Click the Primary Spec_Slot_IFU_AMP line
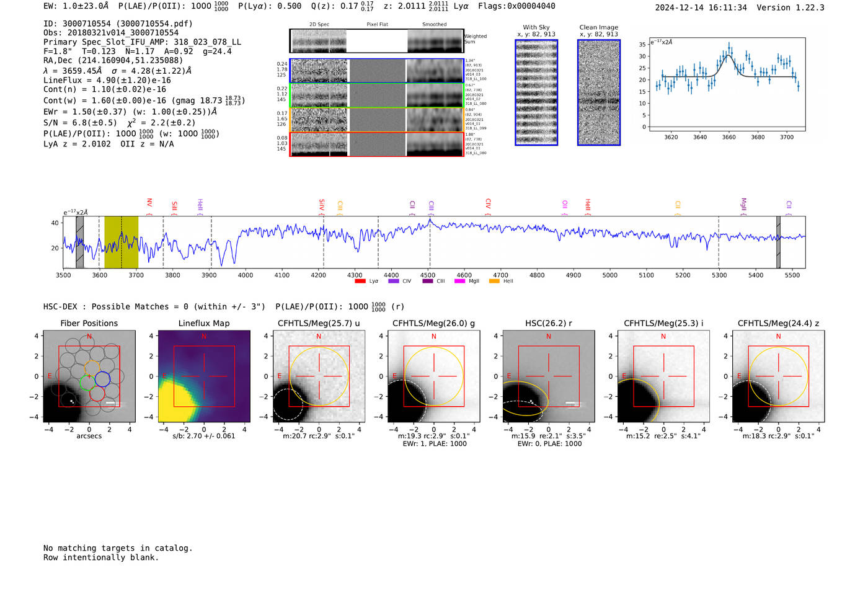Image resolution: width=868 pixels, height=591 pixels. 143,42
